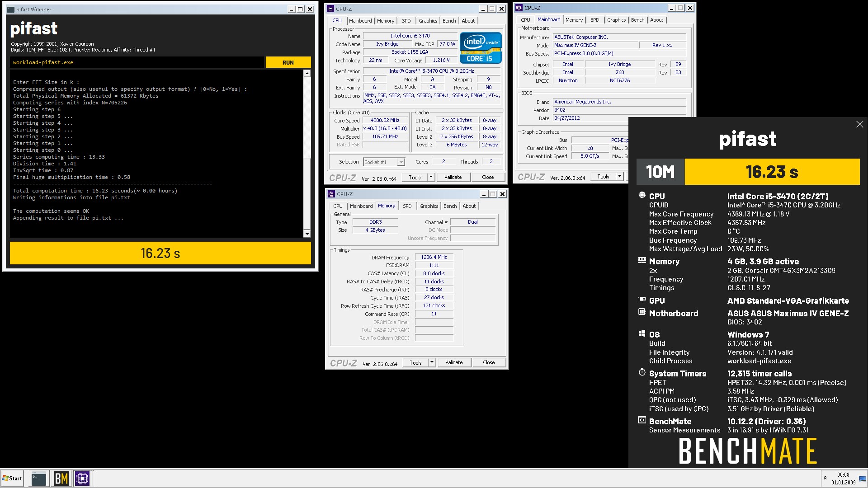Image resolution: width=868 pixels, height=488 pixels.
Task: Click the Motherboard section icon in BenchMate panel
Action: pos(642,312)
